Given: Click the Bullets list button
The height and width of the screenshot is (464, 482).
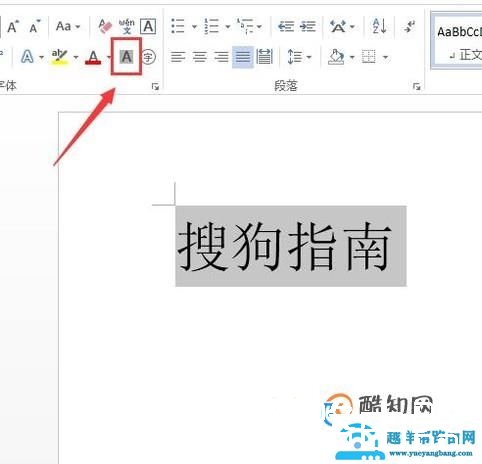Looking at the screenshot, I should point(178,26).
